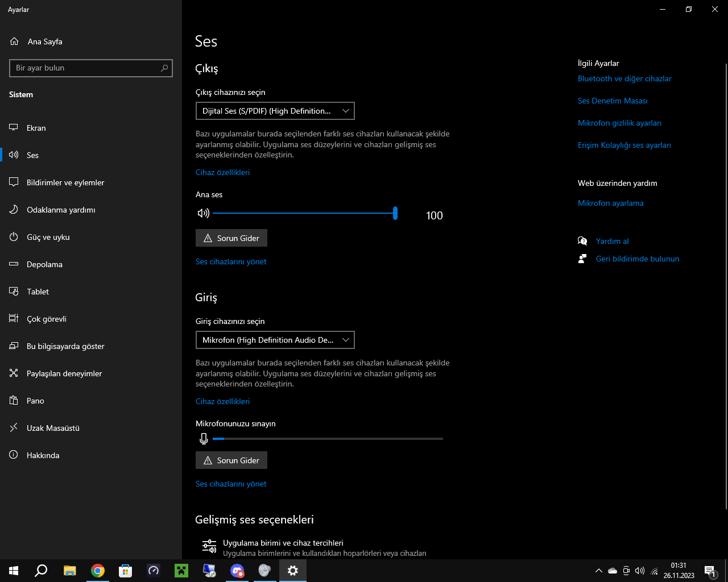Screen dimensions: 728x582
Task: Click the speaker icon beside Ana ses slider
Action: 203,213
